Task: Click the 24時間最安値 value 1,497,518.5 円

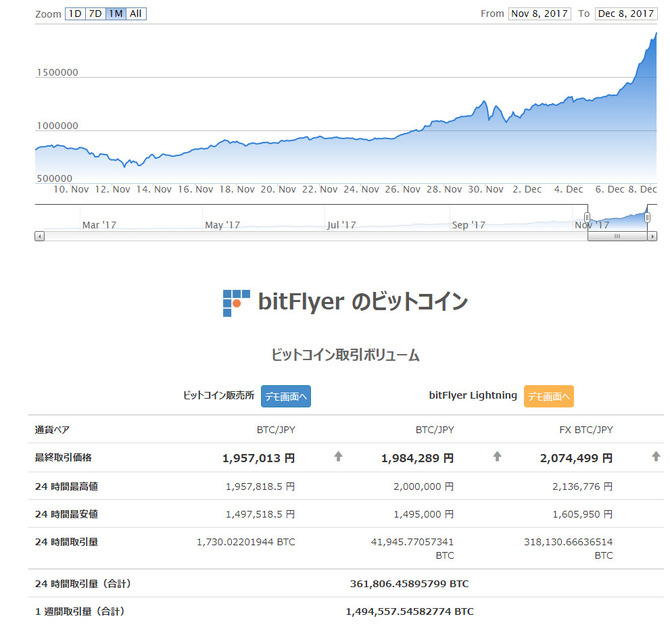Action: click(260, 514)
